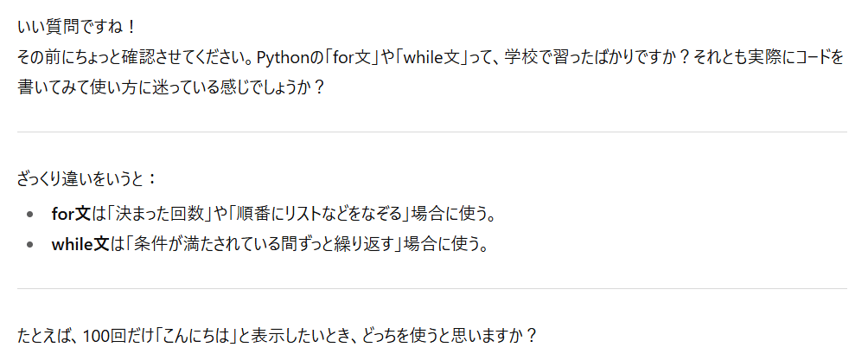The image size is (868, 354).
Task: Click the line starting "書いてみて使い方に迷っている"
Action: [x=170, y=88]
